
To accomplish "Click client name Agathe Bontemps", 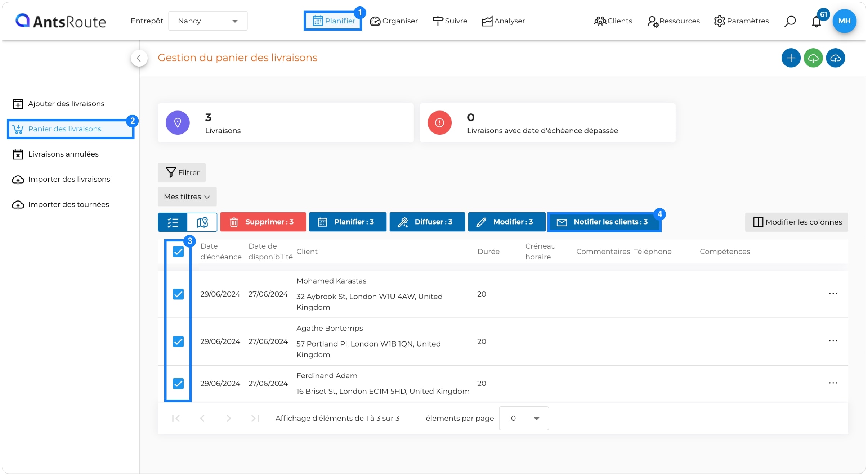I will click(330, 328).
